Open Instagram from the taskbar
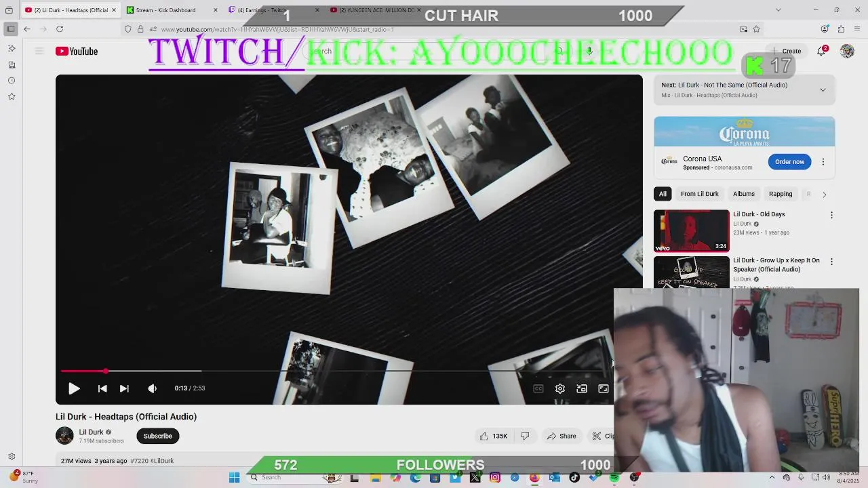This screenshot has width=868, height=488. point(495,478)
